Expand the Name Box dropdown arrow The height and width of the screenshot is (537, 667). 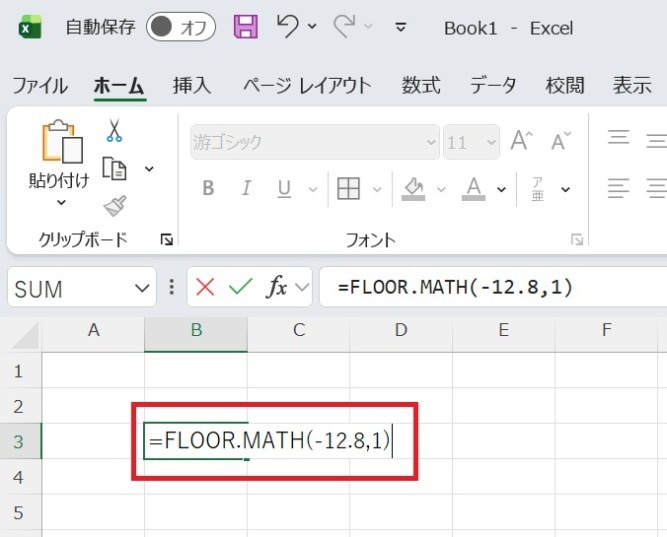tap(142, 288)
